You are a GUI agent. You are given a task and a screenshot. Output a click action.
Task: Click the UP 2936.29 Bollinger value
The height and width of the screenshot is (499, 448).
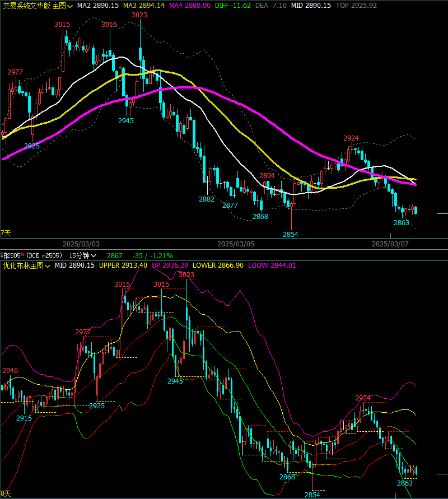[170, 265]
